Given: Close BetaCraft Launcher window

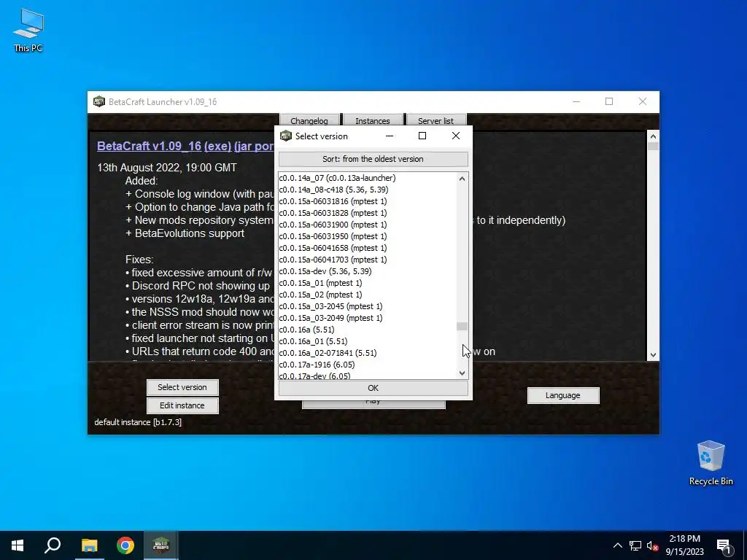Looking at the screenshot, I should click(x=643, y=101).
